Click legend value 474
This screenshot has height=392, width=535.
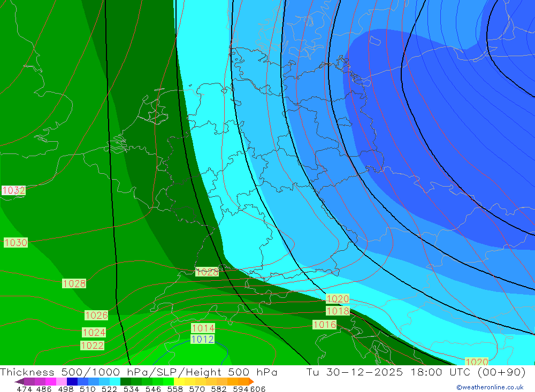[x=24, y=389]
